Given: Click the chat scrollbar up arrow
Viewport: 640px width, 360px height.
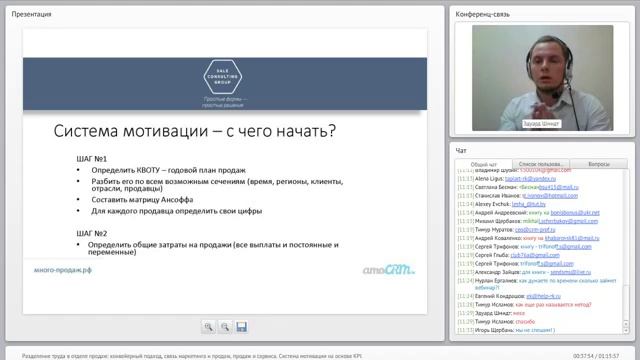Looking at the screenshot, I should click(626, 324).
